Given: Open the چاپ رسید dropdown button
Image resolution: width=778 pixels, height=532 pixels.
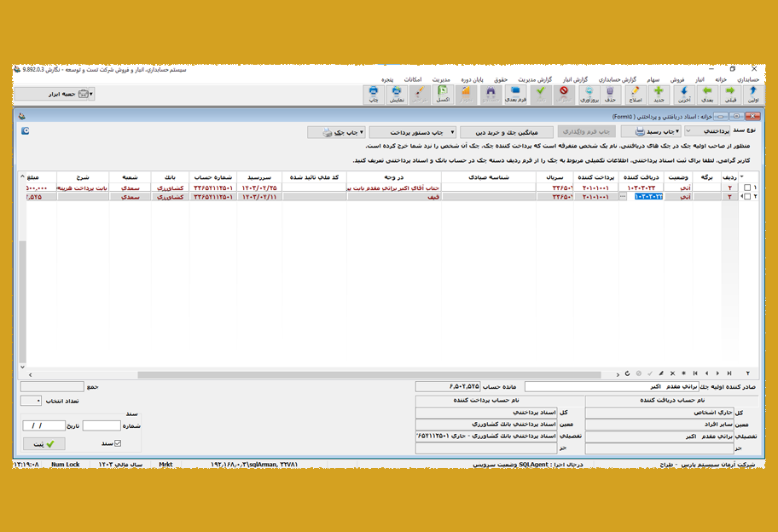Looking at the screenshot, I should pyautogui.click(x=651, y=131).
